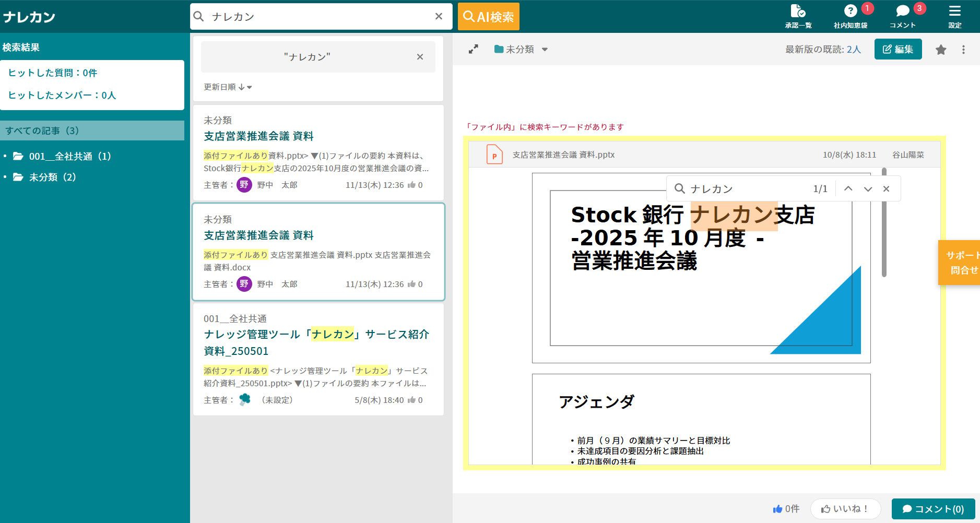Open the コメント notifications icon in top bar

click(903, 15)
